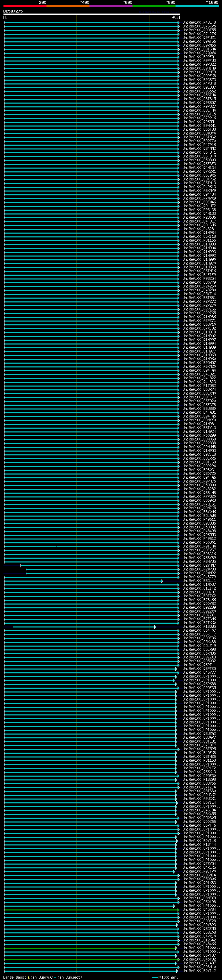Select hit label UniRef100_P31153
This screenshot has width=222, height=980.
tap(199, 760)
